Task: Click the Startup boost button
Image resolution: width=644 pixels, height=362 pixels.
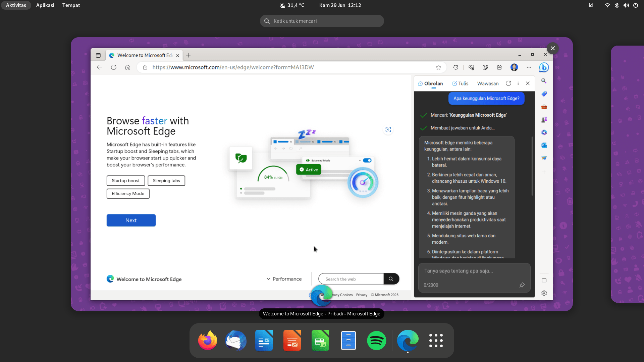Action: (x=126, y=181)
